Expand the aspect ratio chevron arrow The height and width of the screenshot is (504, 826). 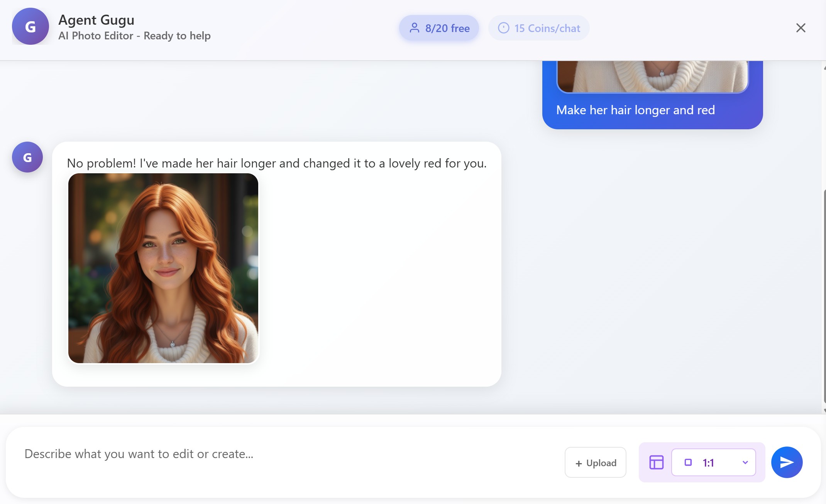745,462
